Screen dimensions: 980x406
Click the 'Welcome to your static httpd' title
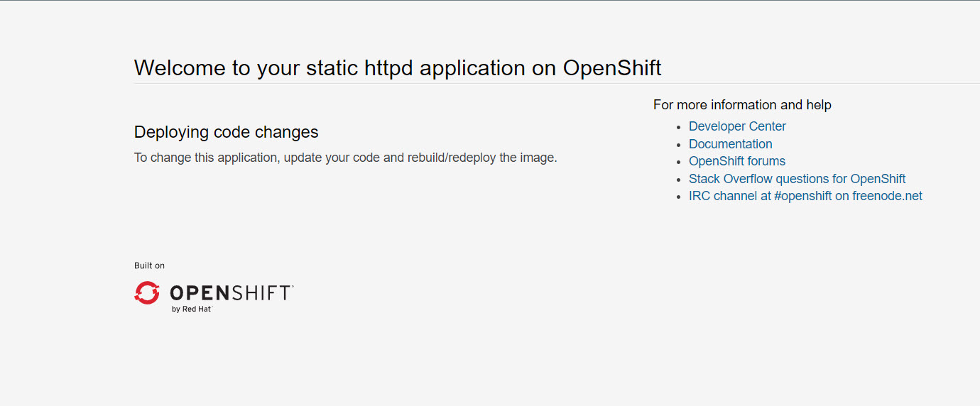pos(398,67)
